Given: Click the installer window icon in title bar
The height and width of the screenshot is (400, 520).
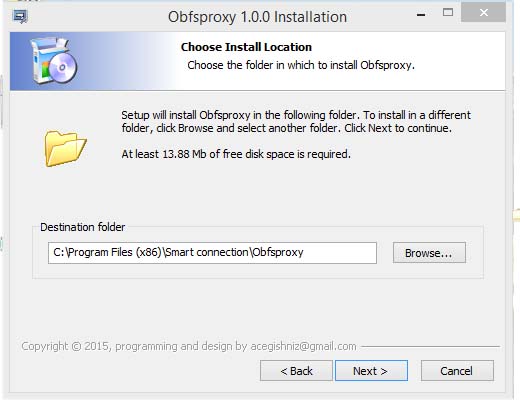Looking at the screenshot, I should click(x=20, y=16).
